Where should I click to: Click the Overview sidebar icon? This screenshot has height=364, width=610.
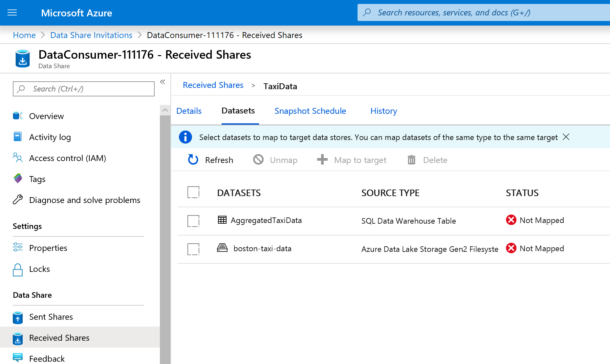18,116
